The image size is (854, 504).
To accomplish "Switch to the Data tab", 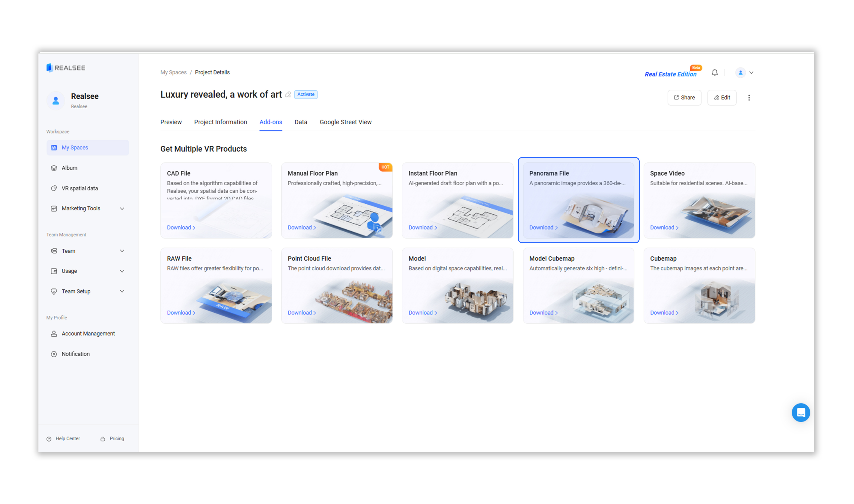I will (x=300, y=122).
